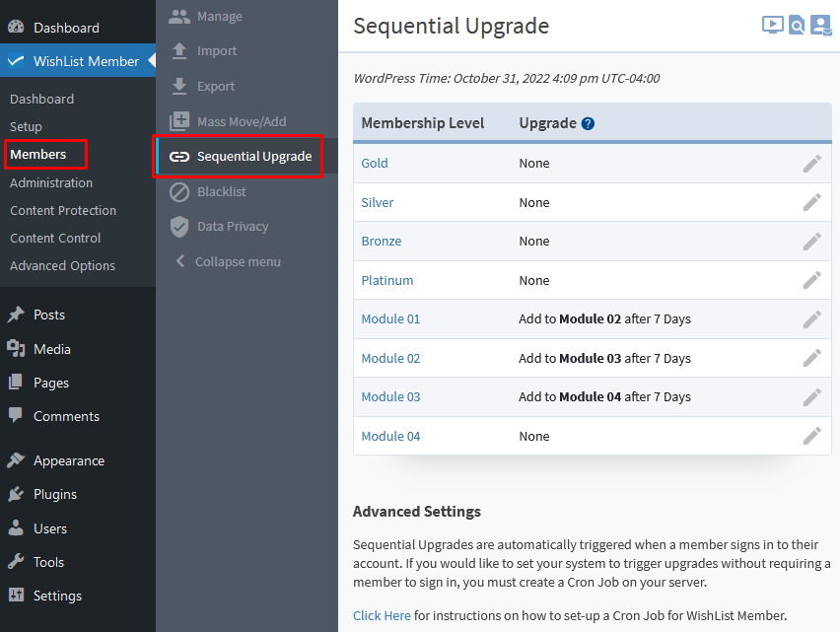Click the Plugins plug icon
Viewport: 840px width, 632px height.
click(x=16, y=494)
